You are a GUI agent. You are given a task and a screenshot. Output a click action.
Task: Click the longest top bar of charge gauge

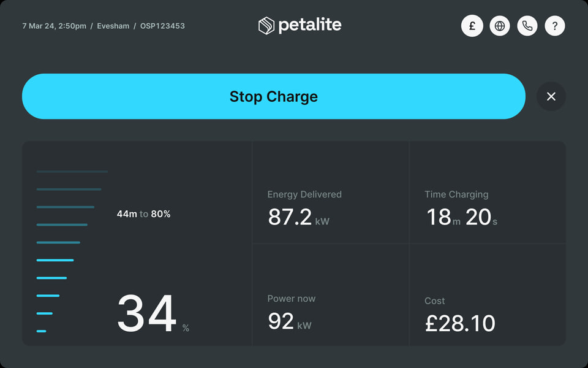coord(72,172)
